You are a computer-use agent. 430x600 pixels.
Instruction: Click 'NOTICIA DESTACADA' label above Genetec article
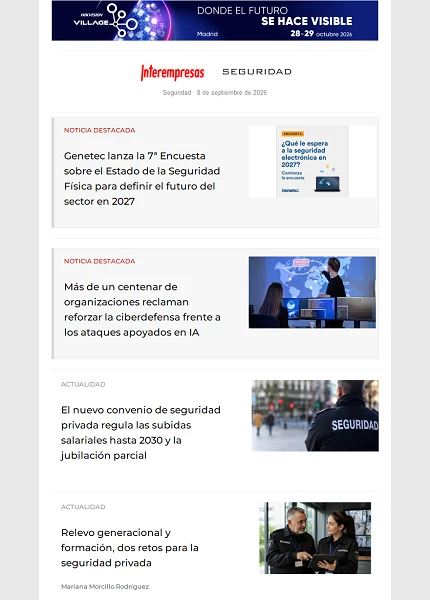point(99,130)
